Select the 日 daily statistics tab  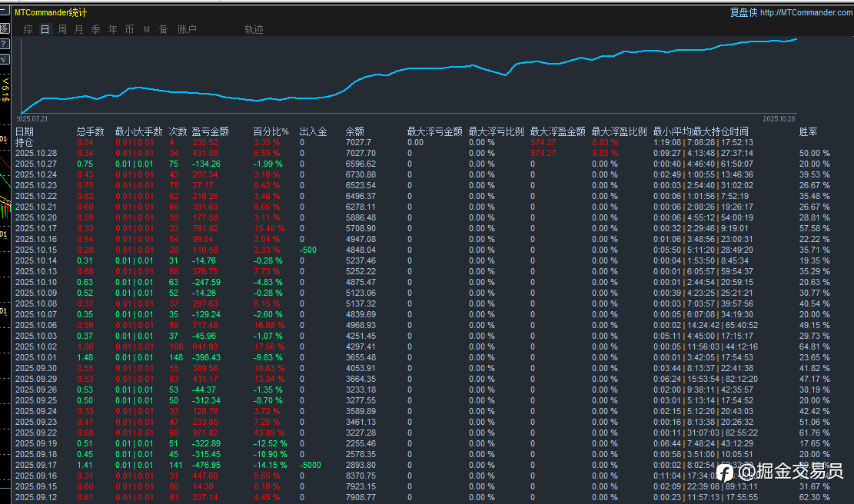[x=45, y=29]
